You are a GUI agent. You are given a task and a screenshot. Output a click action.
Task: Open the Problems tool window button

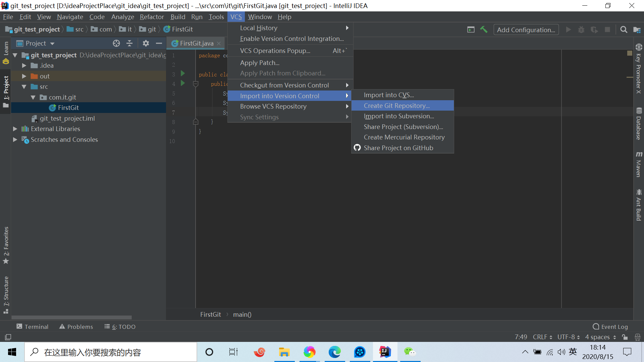pyautogui.click(x=76, y=326)
